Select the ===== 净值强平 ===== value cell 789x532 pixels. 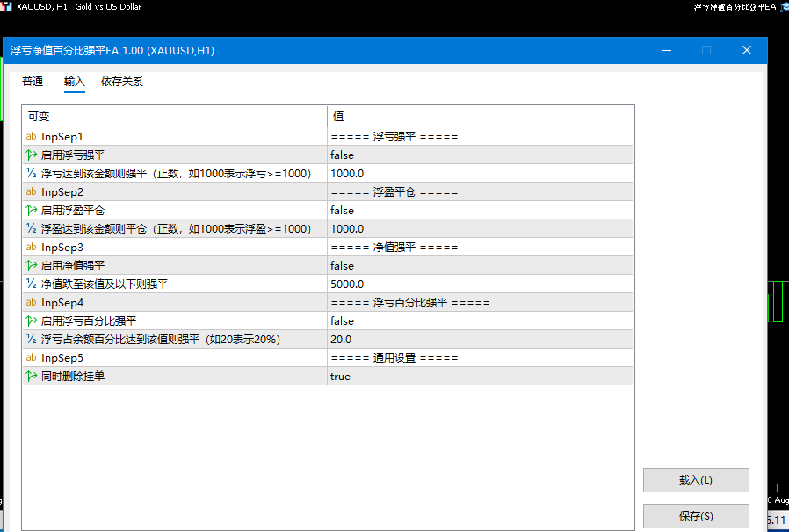481,247
